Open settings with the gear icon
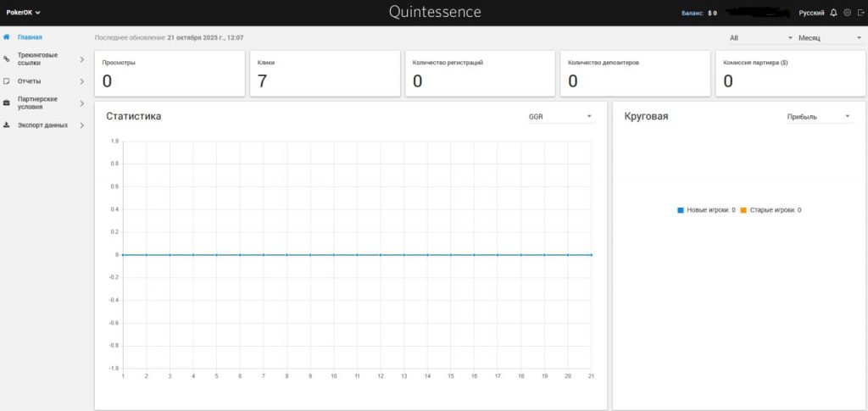Viewport: 868px width, 411px height. coord(847,13)
